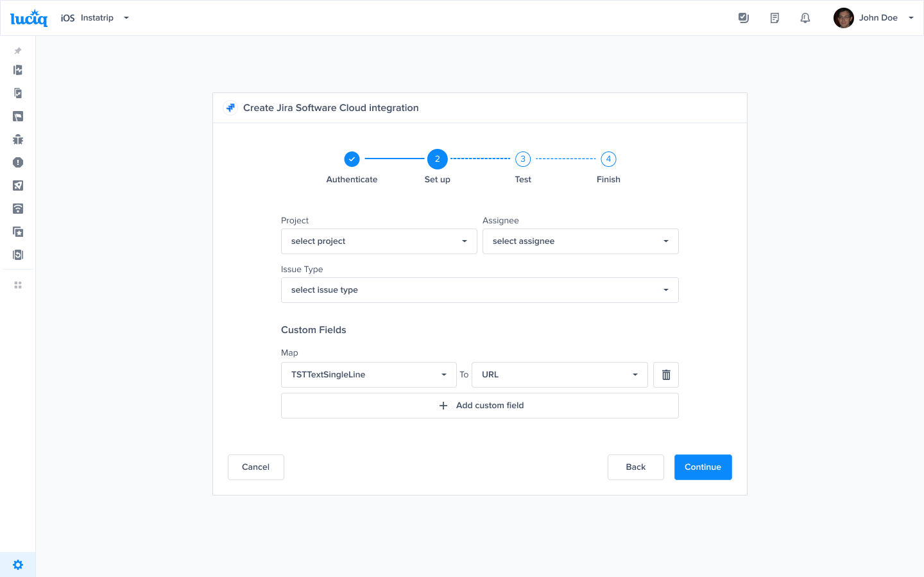Open the Crash Reports sidebar icon
The height and width of the screenshot is (577, 924).
tap(18, 162)
